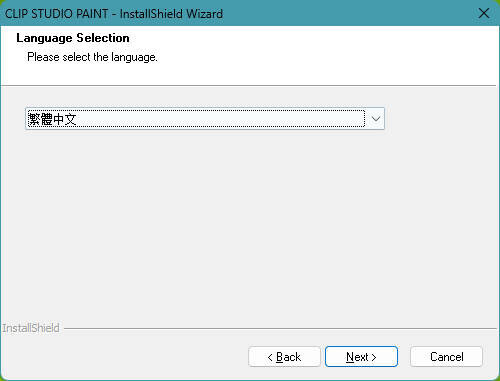Return with the Back button
The height and width of the screenshot is (381, 500).
click(x=284, y=357)
